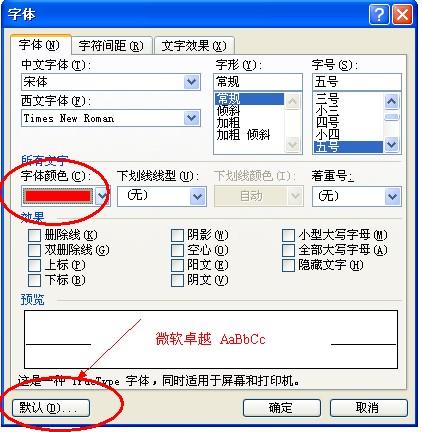
Task: Click the down arrow of the 字号 list scrollbar
Action: coord(392,145)
